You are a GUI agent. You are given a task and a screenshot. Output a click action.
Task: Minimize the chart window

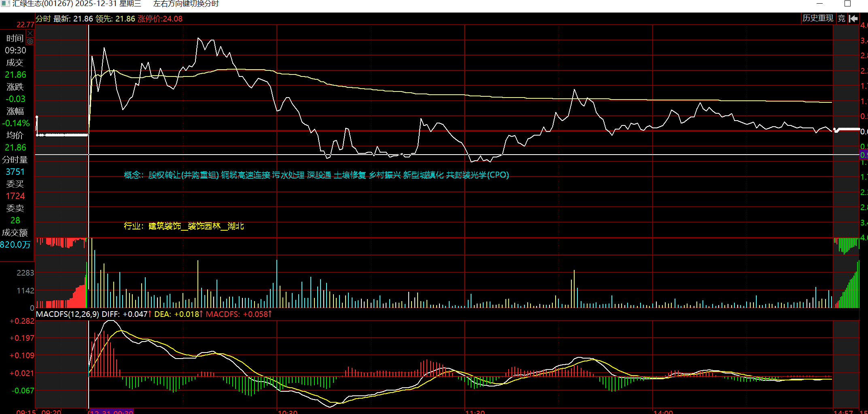pos(820,4)
